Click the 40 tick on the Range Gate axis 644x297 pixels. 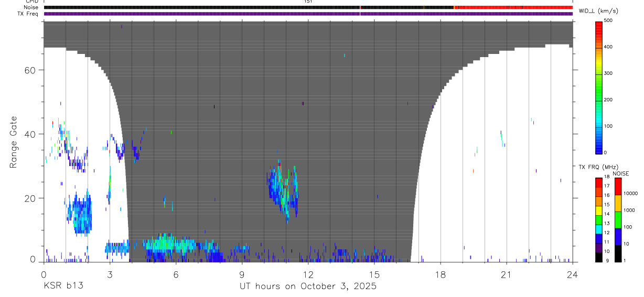30,134
